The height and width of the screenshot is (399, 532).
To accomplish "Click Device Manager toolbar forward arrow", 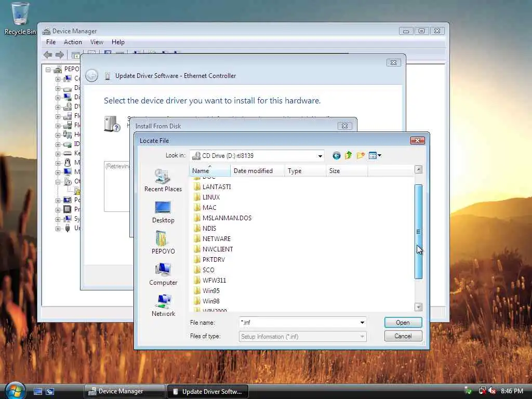I will pos(59,55).
